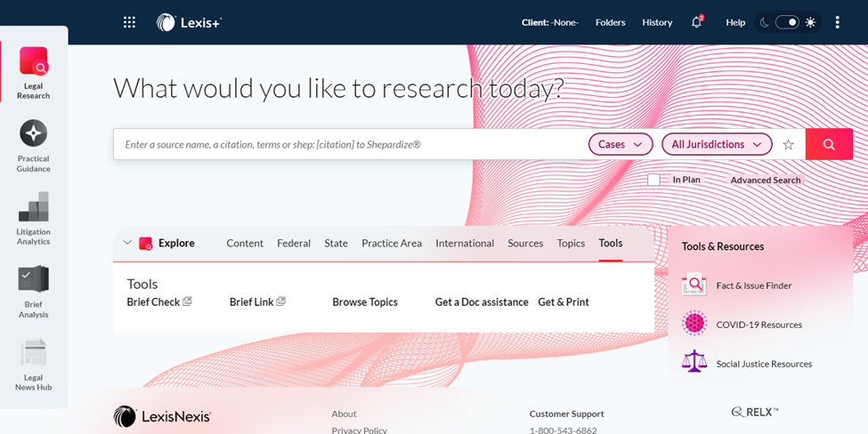Click the sun light mode icon
This screenshot has height=434, width=868.
(x=810, y=22)
